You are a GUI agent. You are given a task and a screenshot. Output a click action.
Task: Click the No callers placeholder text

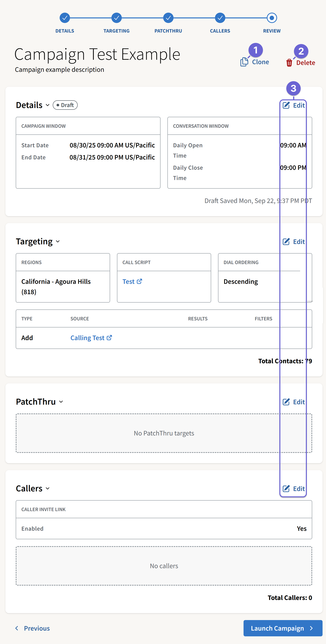tap(164, 566)
